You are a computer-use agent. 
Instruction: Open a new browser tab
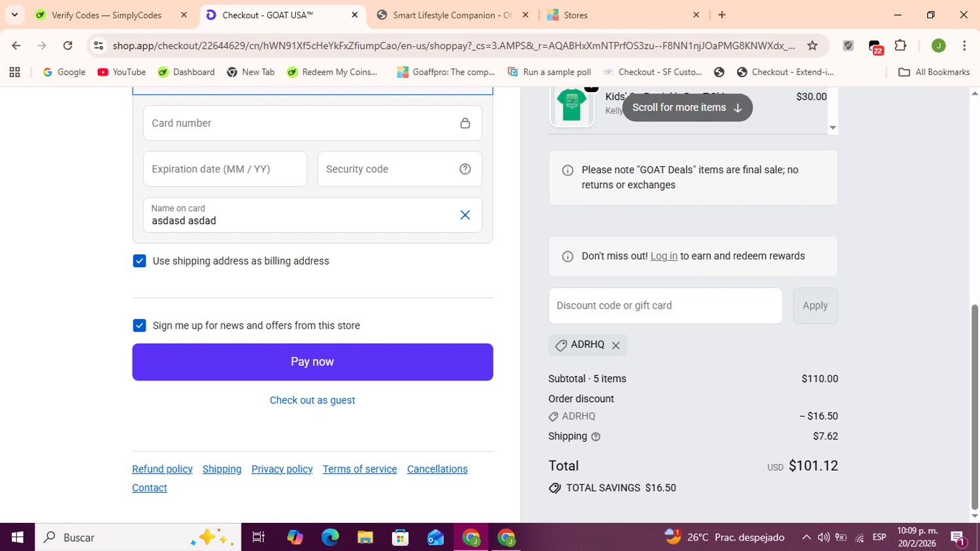pos(722,15)
